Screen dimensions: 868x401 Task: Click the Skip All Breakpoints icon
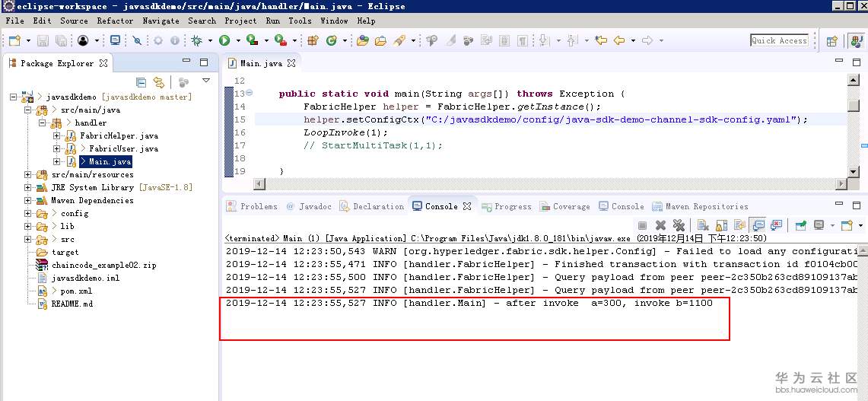click(x=137, y=40)
